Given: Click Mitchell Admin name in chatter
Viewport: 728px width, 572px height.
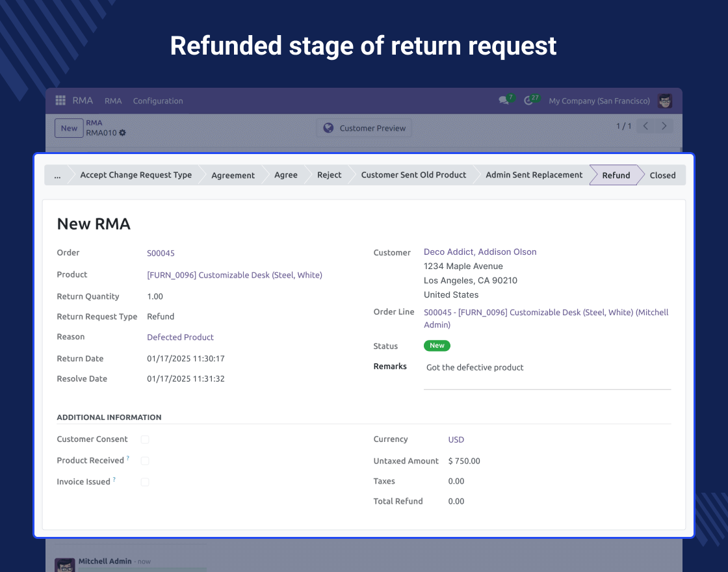Looking at the screenshot, I should [105, 561].
